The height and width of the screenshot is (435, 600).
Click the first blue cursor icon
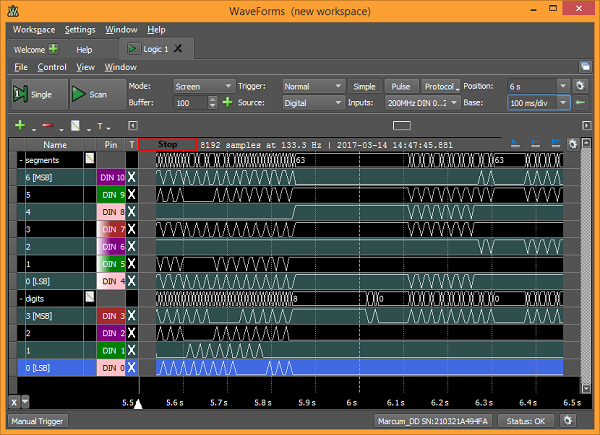[x=515, y=144]
